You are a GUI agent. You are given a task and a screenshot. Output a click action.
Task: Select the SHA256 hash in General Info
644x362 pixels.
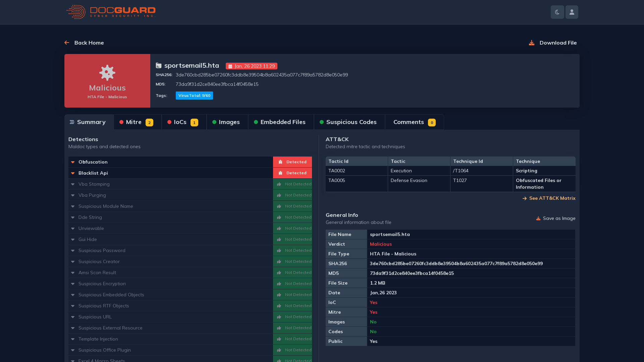(456, 263)
